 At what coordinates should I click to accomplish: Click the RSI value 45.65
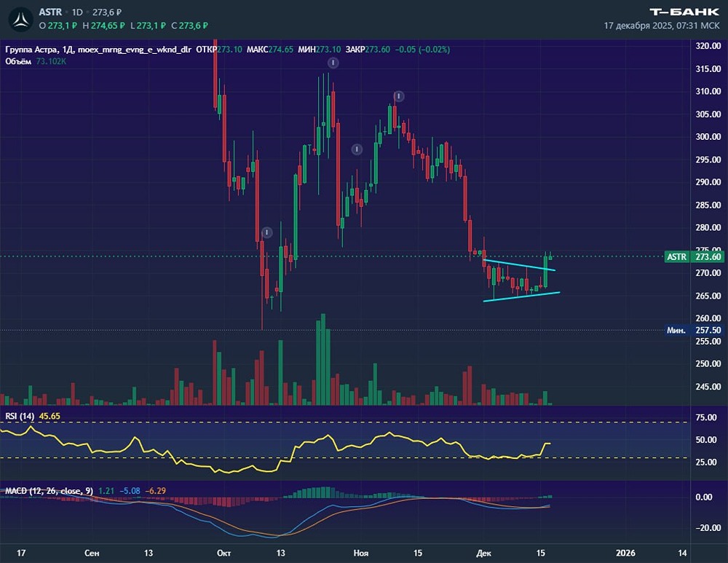click(50, 416)
